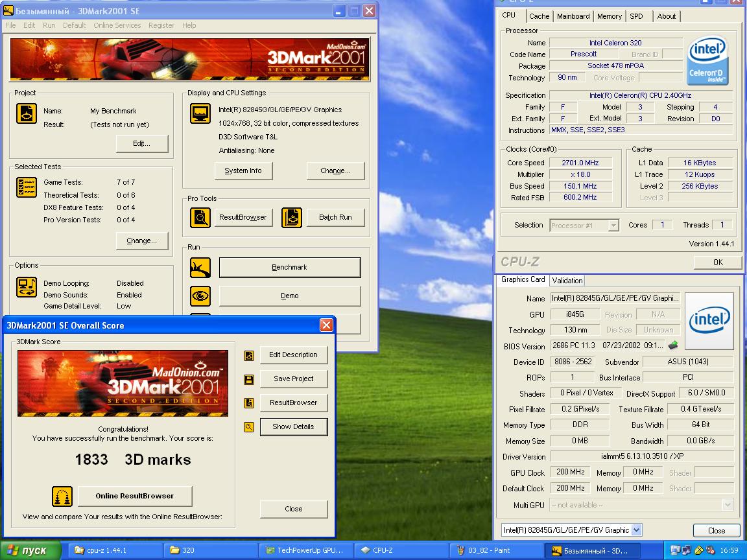Click the GPU-Z Name field with Intel 82845G

(615, 299)
